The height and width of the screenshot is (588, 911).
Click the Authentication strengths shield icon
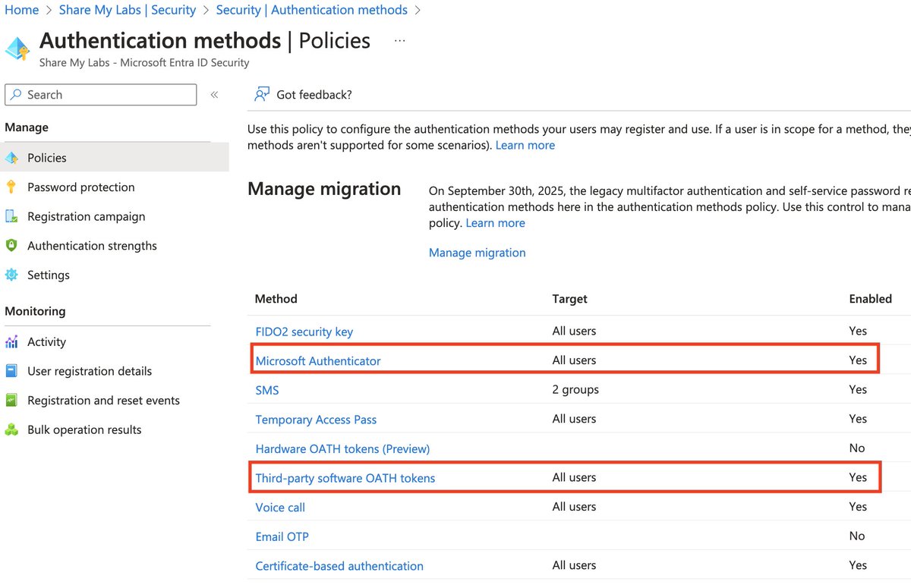11,246
